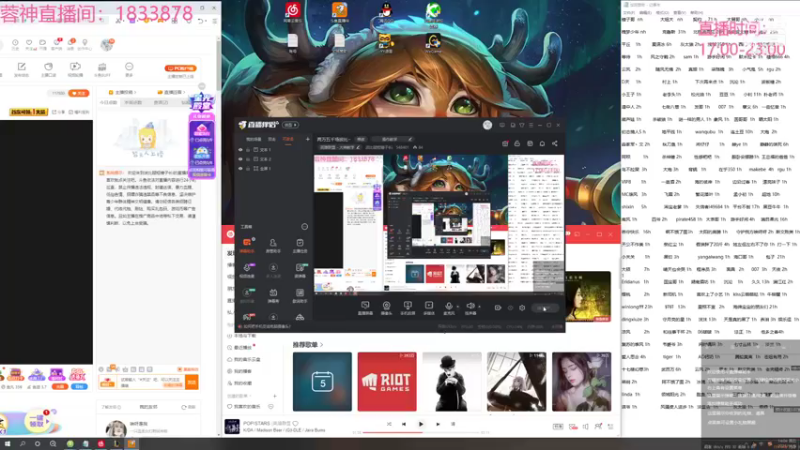800x450 pixels.
Task: Open the Chaplin black-and-white playlist cover
Action: 452,382
